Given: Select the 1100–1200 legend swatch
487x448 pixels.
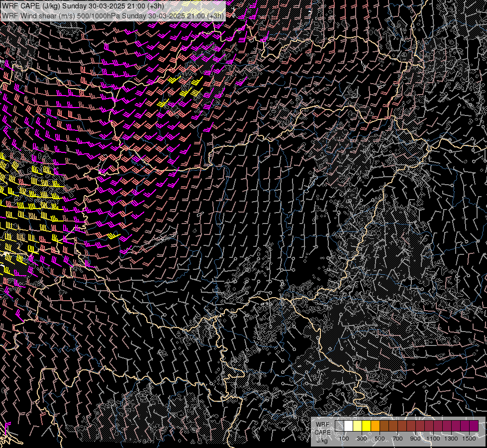Looking at the screenshot, I should coord(438,426).
